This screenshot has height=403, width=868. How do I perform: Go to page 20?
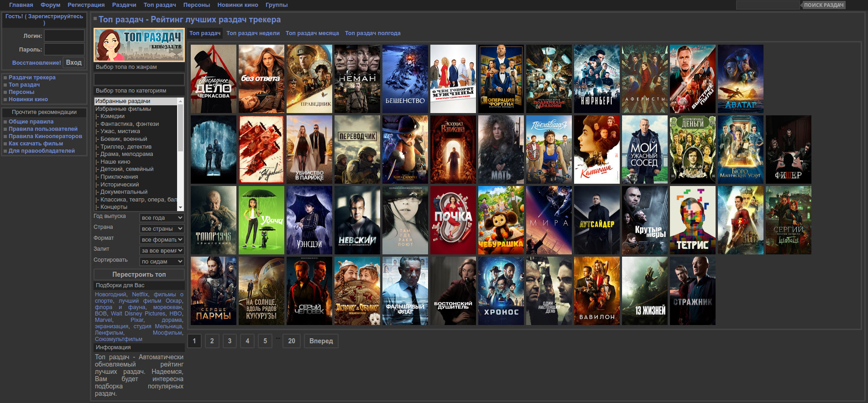pos(292,341)
